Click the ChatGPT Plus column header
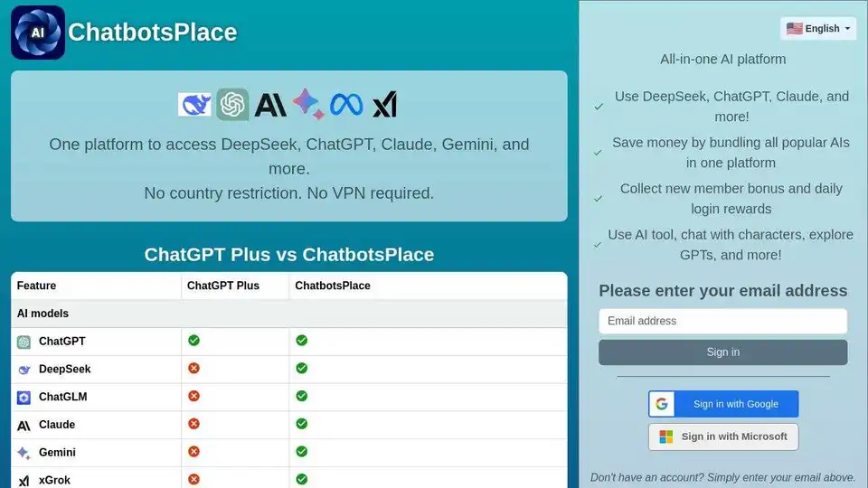Screen dimensions: 868x488 [223, 286]
